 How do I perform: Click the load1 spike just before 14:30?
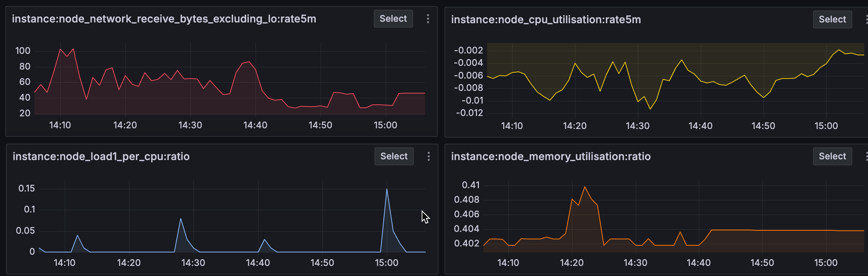coord(181,219)
